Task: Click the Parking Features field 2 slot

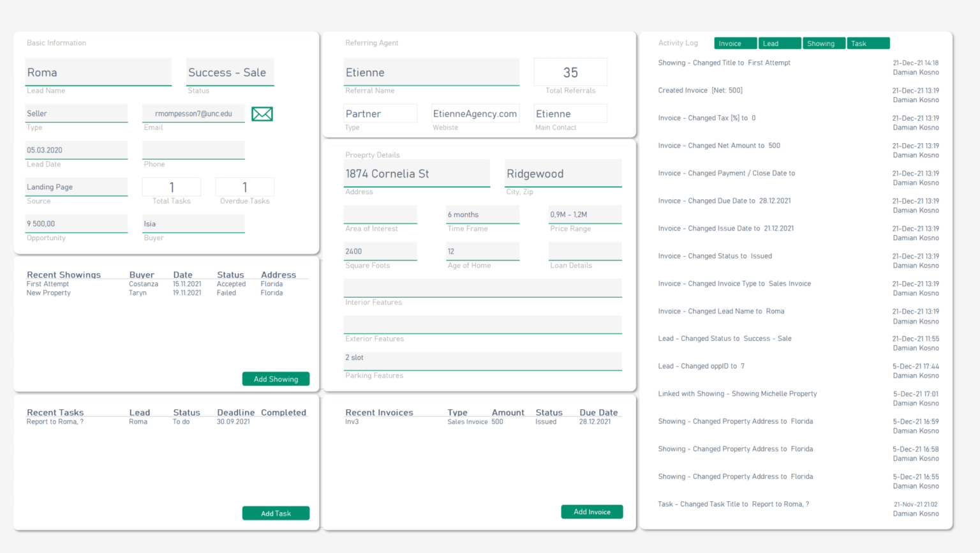Action: [482, 358]
